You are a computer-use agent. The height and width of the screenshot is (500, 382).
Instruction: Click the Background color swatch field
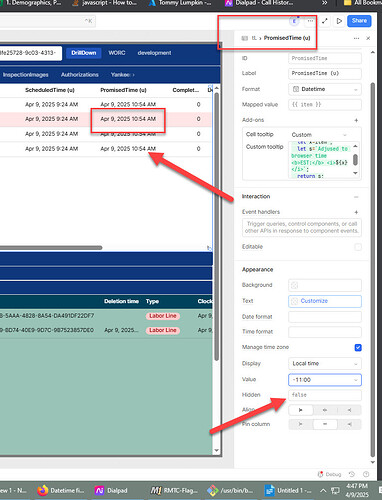[x=325, y=285]
